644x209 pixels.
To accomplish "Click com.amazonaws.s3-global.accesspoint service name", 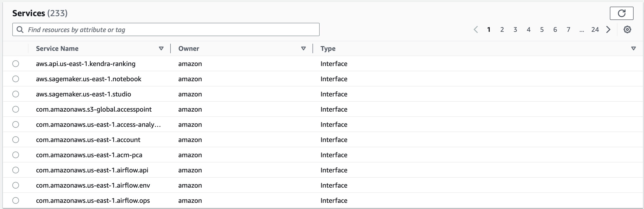I will pos(94,109).
